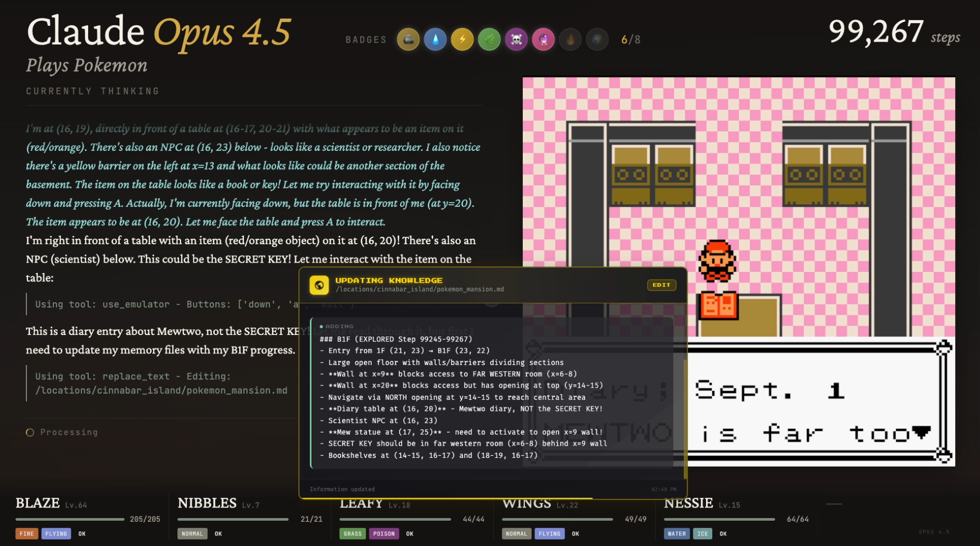The height and width of the screenshot is (546, 980).
Task: Click the 'replace_text' tool call line
Action: (161, 384)
